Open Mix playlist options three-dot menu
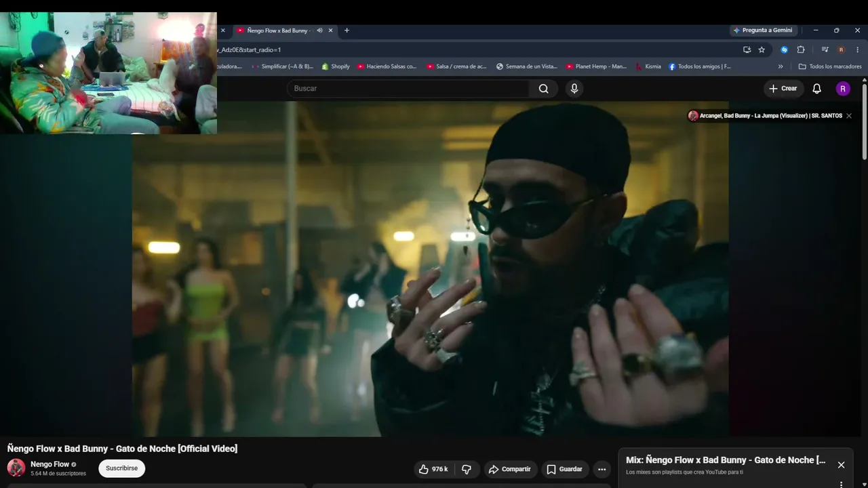The height and width of the screenshot is (488, 868). click(x=841, y=484)
